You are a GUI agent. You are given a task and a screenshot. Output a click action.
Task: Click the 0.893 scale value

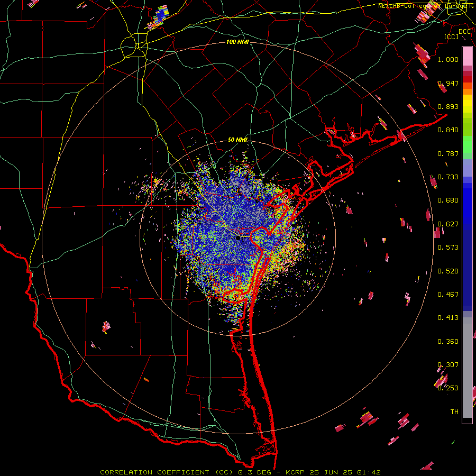[448, 106]
